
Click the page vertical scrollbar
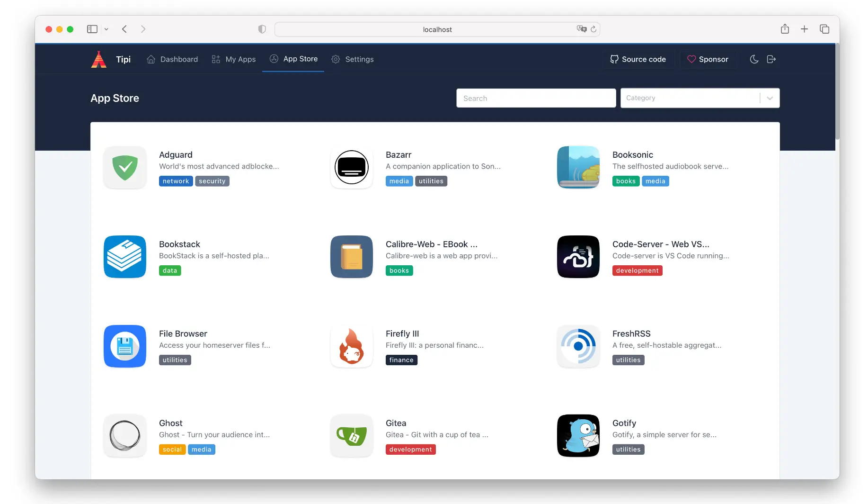(x=837, y=92)
